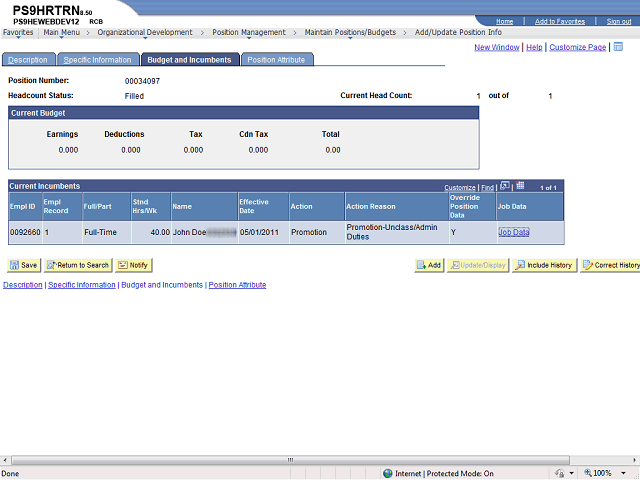Click the Save button with disk icon

click(x=24, y=265)
